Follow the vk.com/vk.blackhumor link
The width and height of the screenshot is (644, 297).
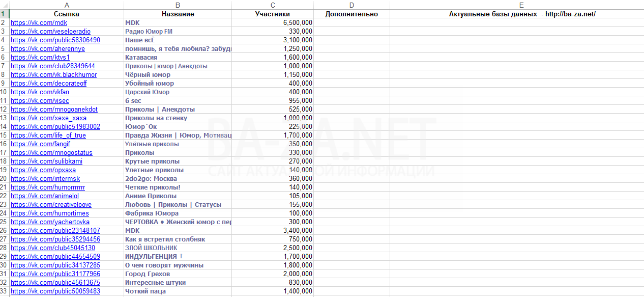[53, 74]
